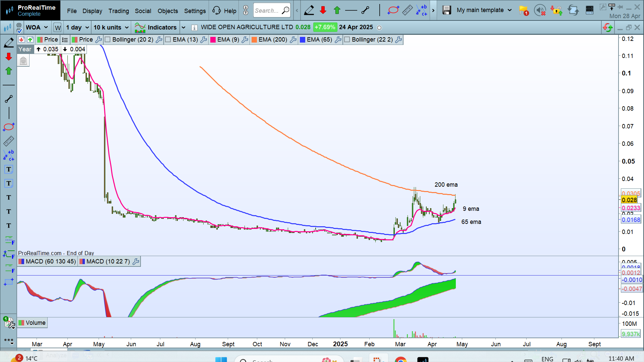Click the Search input field
644x362 pixels.
coord(272,10)
